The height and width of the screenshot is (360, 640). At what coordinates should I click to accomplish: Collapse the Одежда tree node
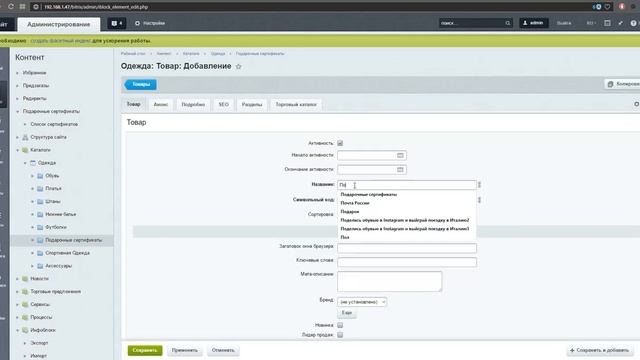(x=25, y=163)
